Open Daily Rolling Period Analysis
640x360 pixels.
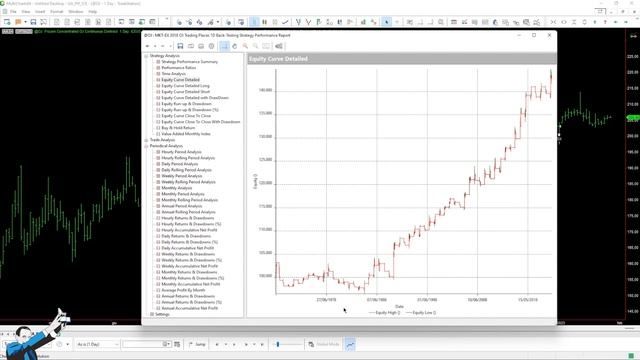pyautogui.click(x=187, y=170)
